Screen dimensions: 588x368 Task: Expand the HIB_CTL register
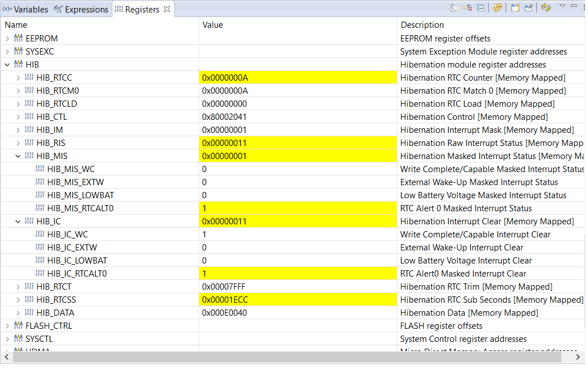point(18,117)
